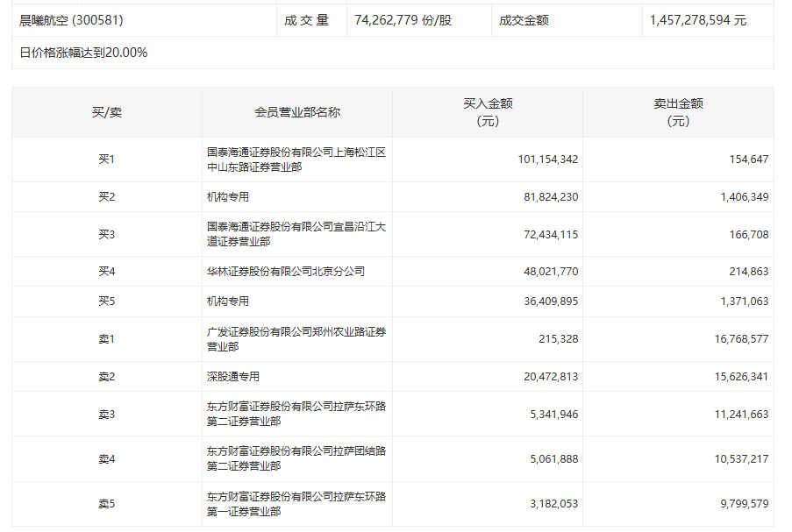Open 华林证券 北京分公司 entry
This screenshot has width=792, height=532.
tap(285, 272)
